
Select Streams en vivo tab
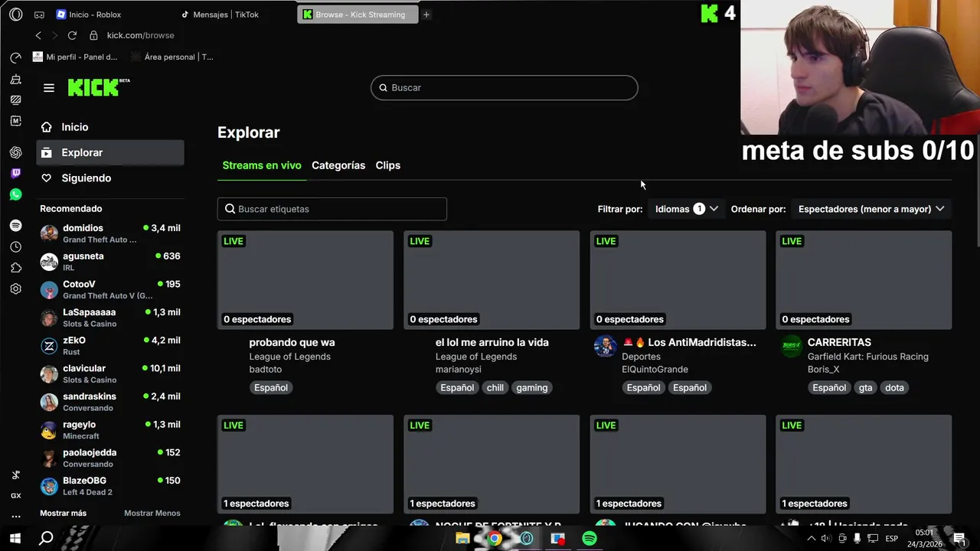tap(262, 165)
